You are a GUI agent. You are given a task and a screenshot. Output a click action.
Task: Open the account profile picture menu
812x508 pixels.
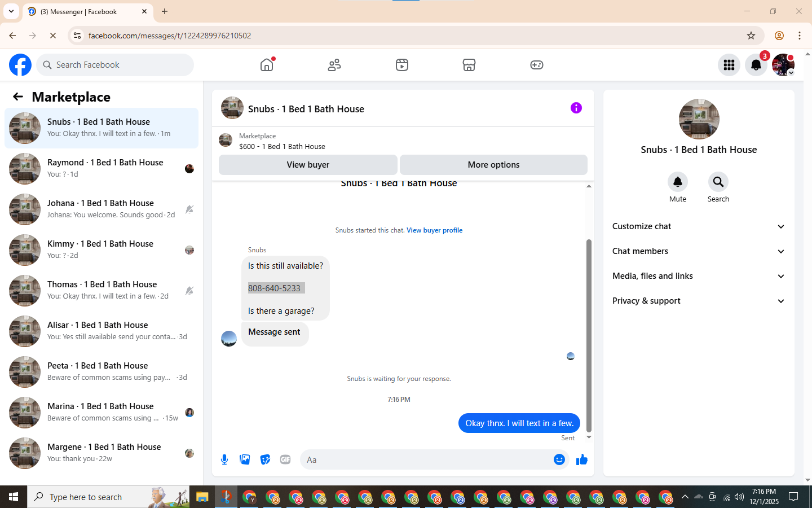783,65
